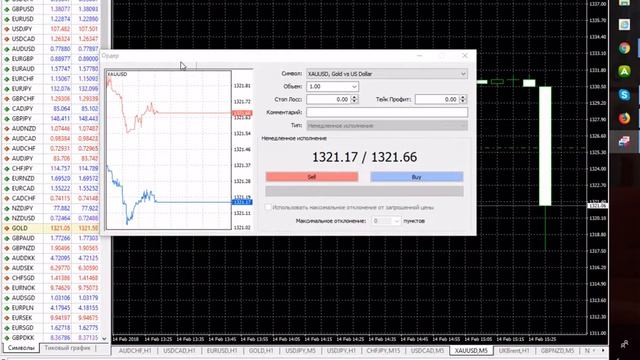The width and height of the screenshot is (640, 360).
Task: Open the GBPNZD,M5 chart tab
Action: [558, 351]
